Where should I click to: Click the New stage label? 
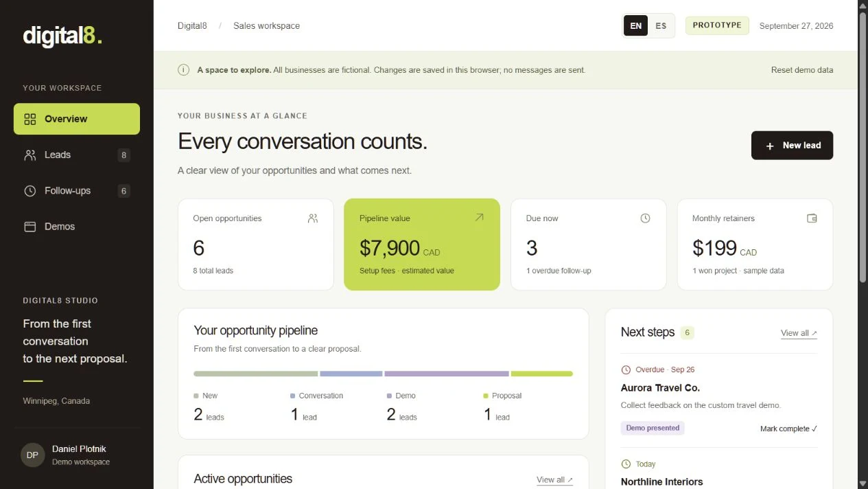pyautogui.click(x=210, y=396)
